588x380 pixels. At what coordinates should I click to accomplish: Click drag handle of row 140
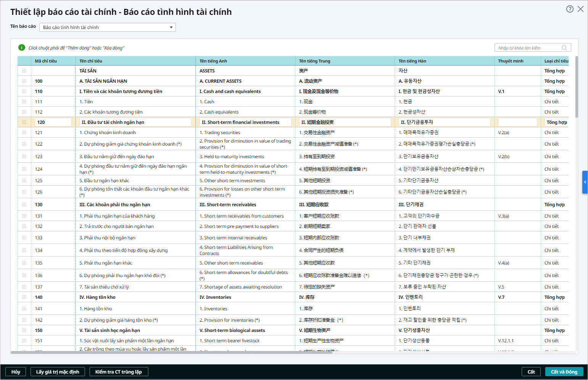pyautogui.click(x=24, y=297)
